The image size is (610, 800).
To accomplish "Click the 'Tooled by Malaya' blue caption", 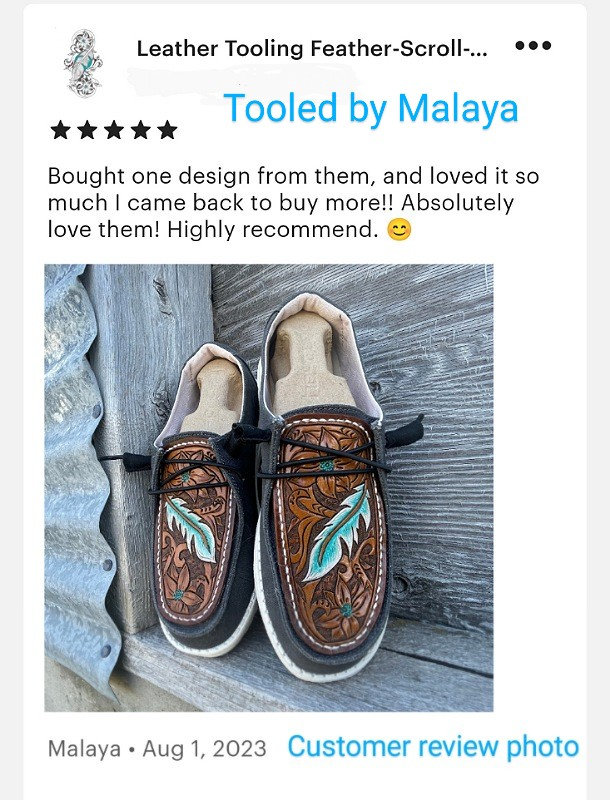I will tap(371, 108).
